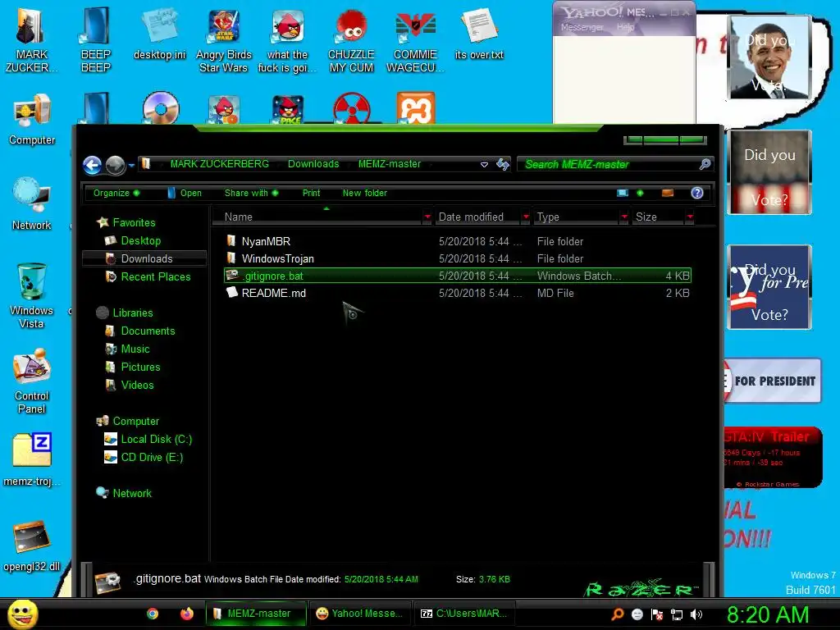This screenshot has height=630, width=840.
Task: Select the NyanMBR folder
Action: (x=458, y=242)
